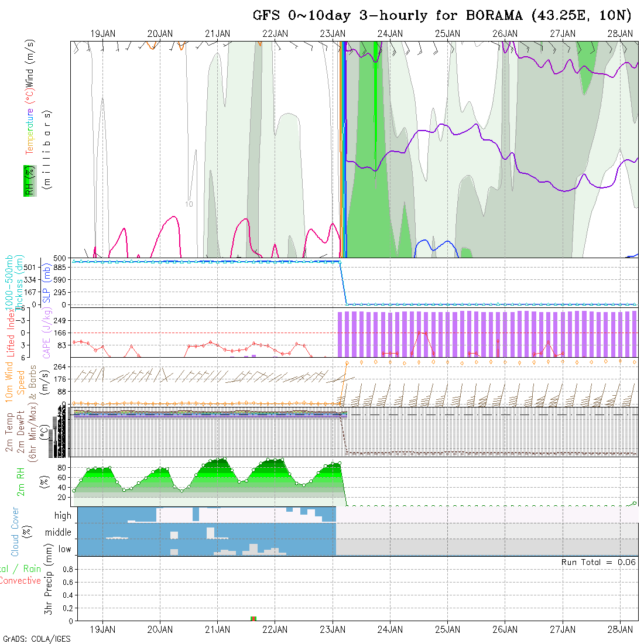This screenshot has width=644, height=644.
Task: Click the small precipitation bar near 22JAN
Action: click(x=254, y=619)
